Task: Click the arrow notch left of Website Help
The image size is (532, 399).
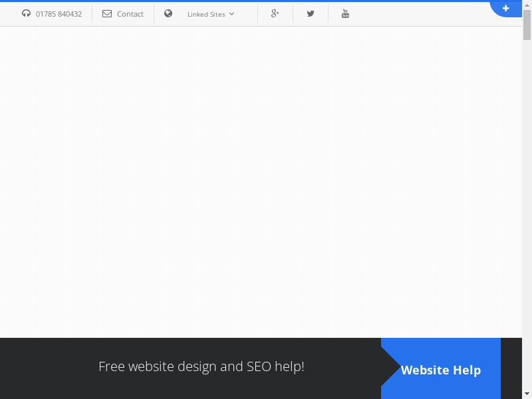Action: pos(390,370)
